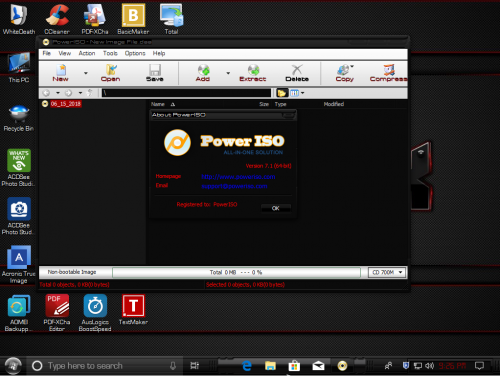Click the view mode icon
500x376 pixels.
(x=294, y=93)
